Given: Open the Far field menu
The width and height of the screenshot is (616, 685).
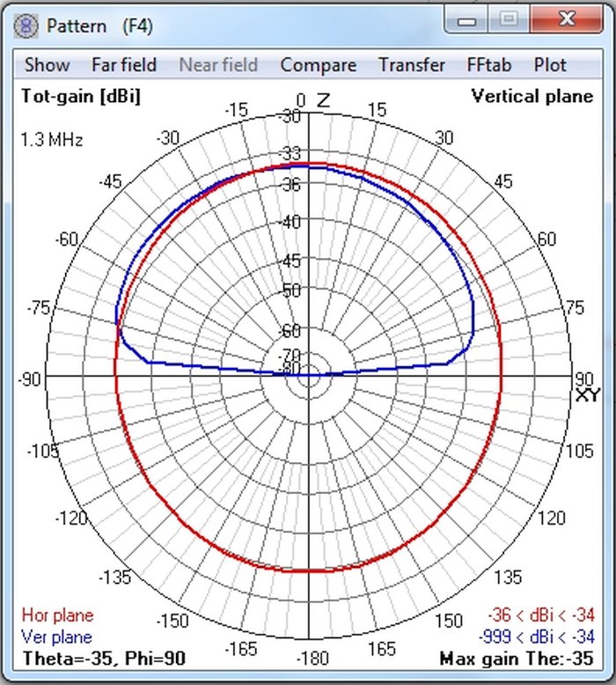Looking at the screenshot, I should [x=124, y=65].
